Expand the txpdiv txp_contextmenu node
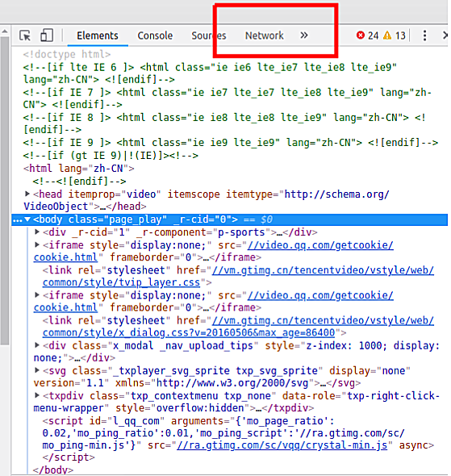This screenshot has height=476, width=451. point(37,395)
